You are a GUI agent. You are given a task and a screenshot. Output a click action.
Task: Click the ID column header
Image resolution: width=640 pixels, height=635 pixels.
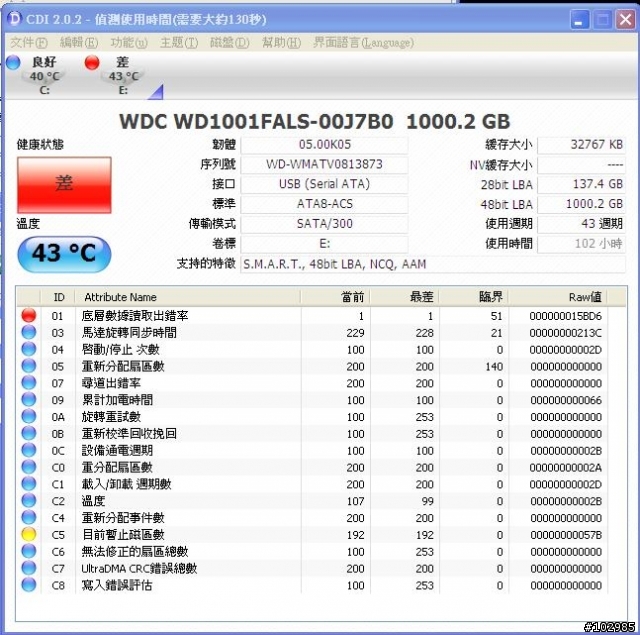pos(58,297)
